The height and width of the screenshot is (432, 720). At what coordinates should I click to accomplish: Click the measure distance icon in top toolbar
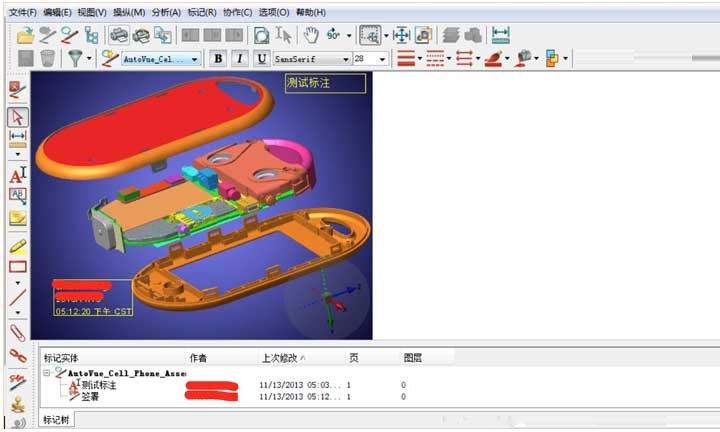point(501,35)
